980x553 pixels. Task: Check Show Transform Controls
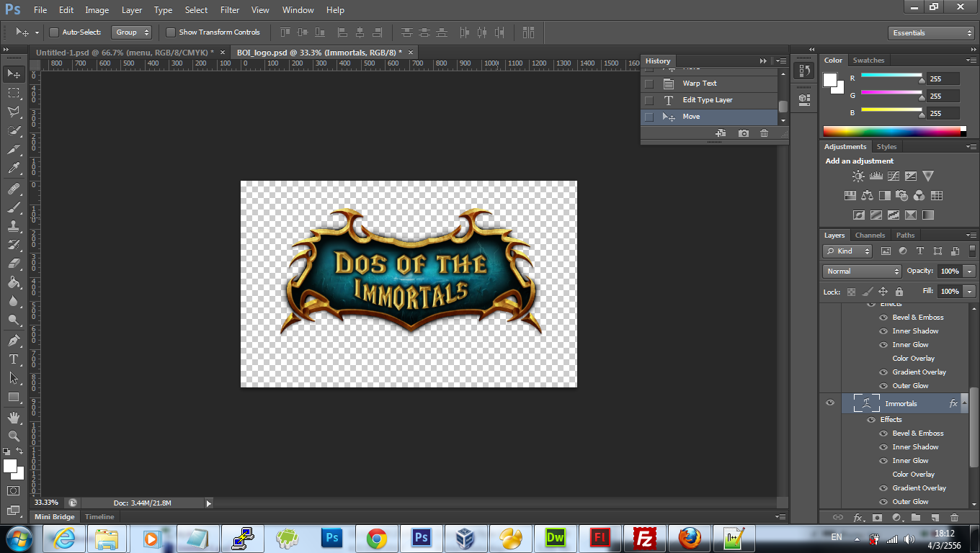pyautogui.click(x=171, y=32)
